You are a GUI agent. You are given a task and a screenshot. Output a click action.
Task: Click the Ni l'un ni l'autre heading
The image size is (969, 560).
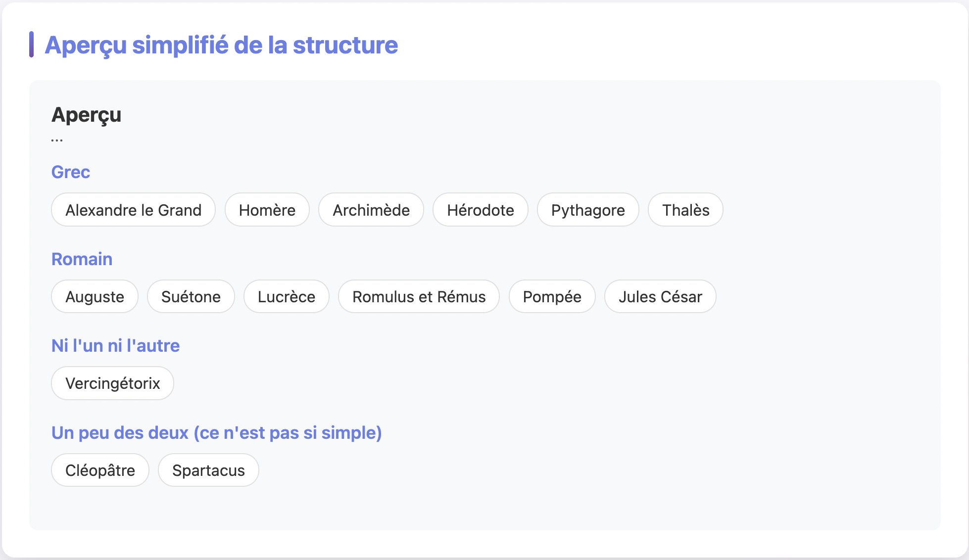115,345
